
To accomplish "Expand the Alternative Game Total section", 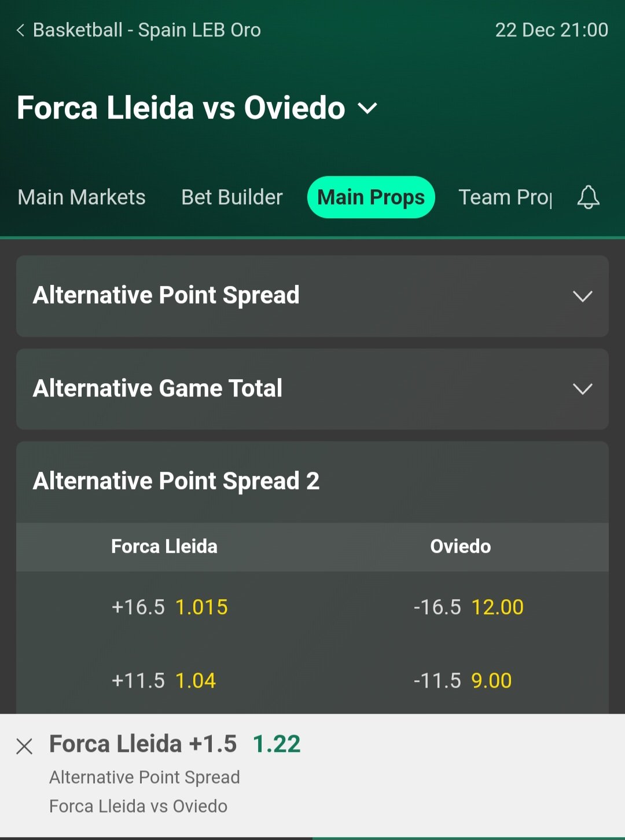I will [312, 388].
